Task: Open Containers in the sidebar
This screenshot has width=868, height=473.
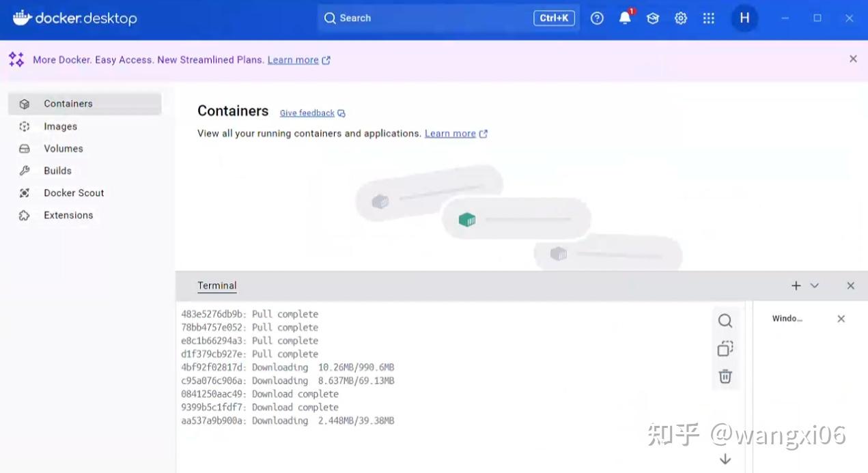Action: [85, 104]
